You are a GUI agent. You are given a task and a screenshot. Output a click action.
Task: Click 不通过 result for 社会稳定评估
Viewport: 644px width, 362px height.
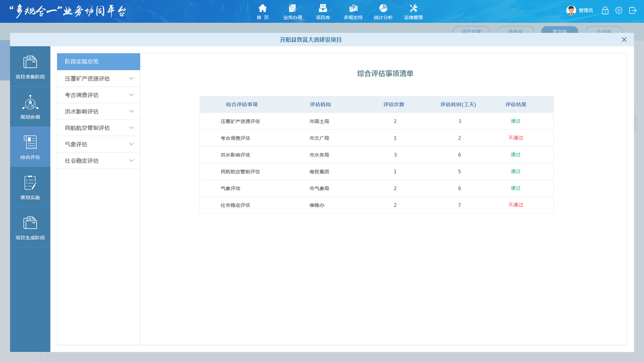click(x=516, y=205)
